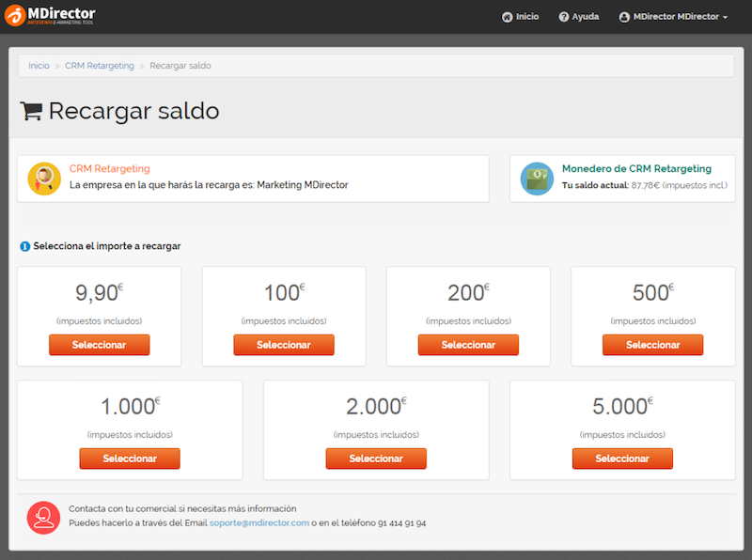Click impuestos incluidos under 9,90€

(x=100, y=321)
